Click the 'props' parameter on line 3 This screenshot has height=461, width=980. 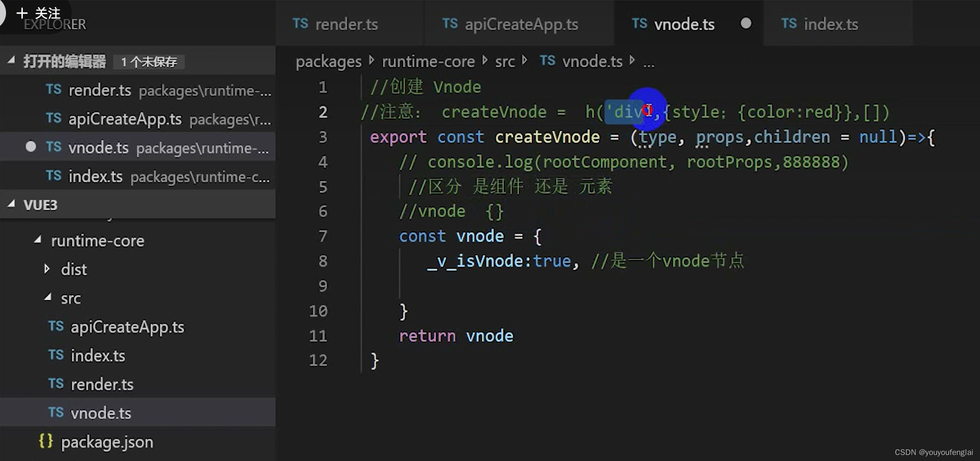[x=719, y=138]
